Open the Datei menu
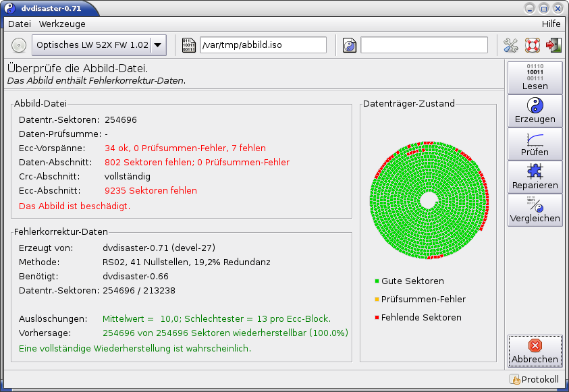Image resolution: width=569 pixels, height=392 pixels. pos(19,24)
